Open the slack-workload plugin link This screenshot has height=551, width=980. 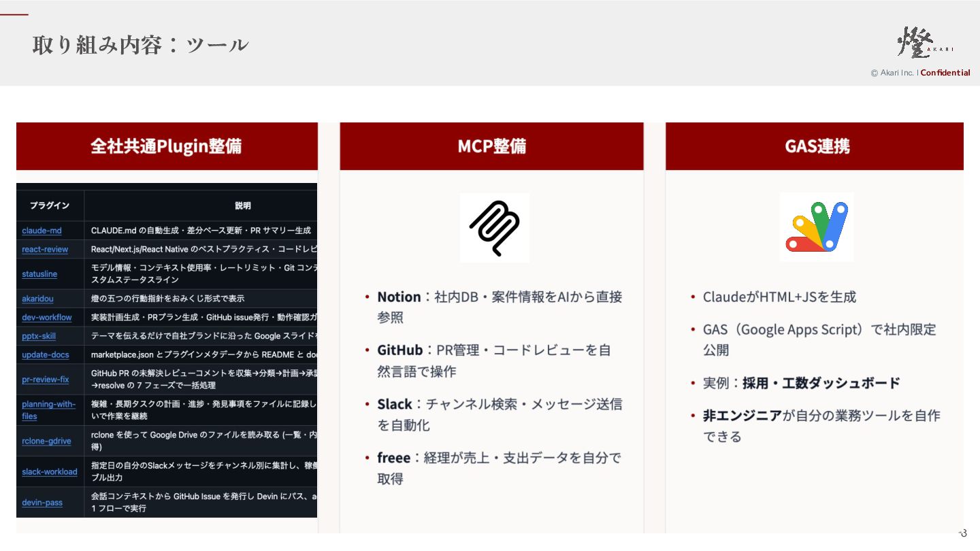(x=50, y=471)
